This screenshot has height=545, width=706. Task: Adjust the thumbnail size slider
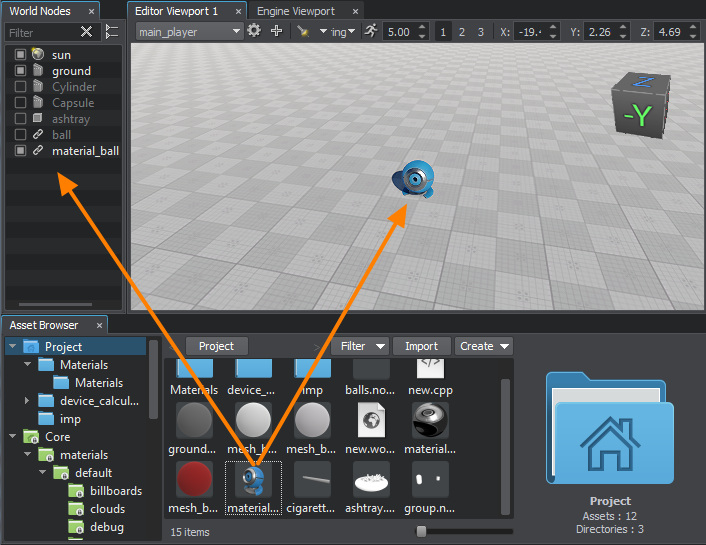coord(422,531)
